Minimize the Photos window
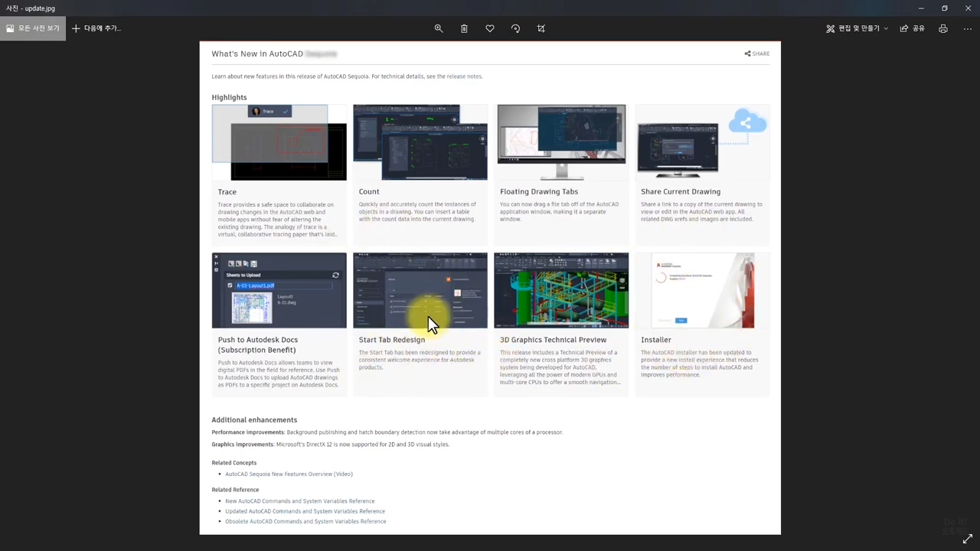 tap(921, 8)
